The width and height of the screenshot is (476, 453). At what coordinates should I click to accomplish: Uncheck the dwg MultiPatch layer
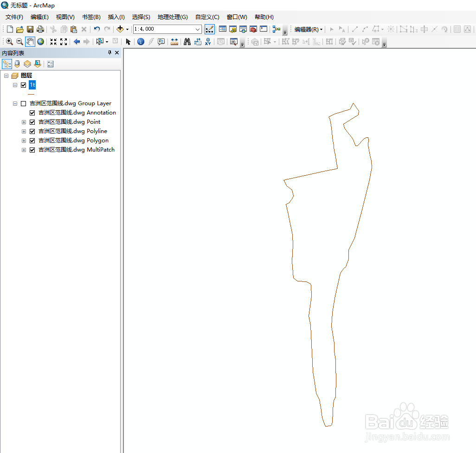point(32,150)
